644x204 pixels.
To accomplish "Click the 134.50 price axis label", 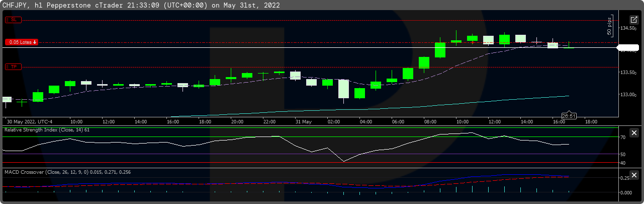I will click(x=628, y=28).
